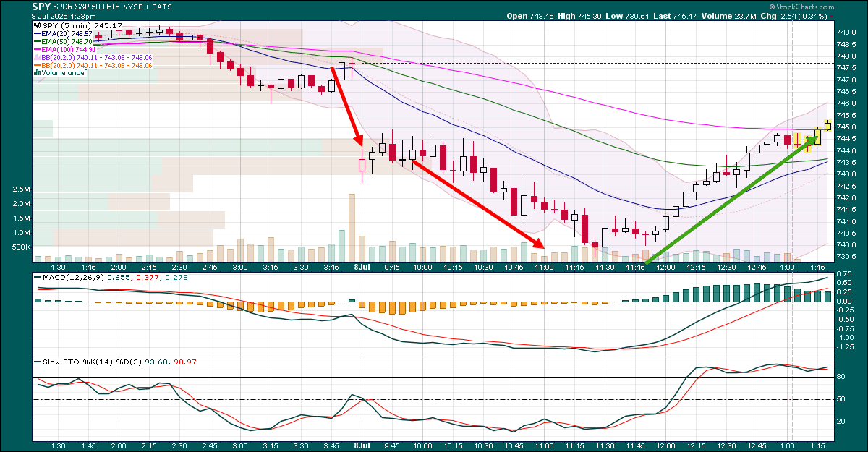Click the 739.5 price axis label

point(847,257)
